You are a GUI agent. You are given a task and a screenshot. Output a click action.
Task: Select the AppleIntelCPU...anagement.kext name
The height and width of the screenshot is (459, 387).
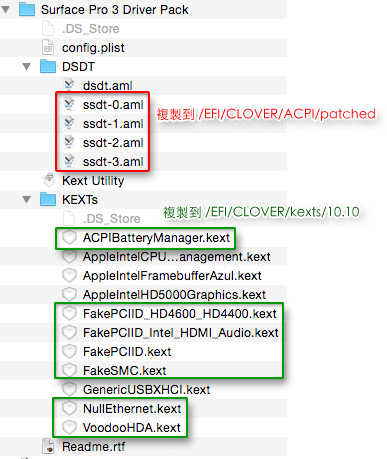pyautogui.click(x=177, y=257)
